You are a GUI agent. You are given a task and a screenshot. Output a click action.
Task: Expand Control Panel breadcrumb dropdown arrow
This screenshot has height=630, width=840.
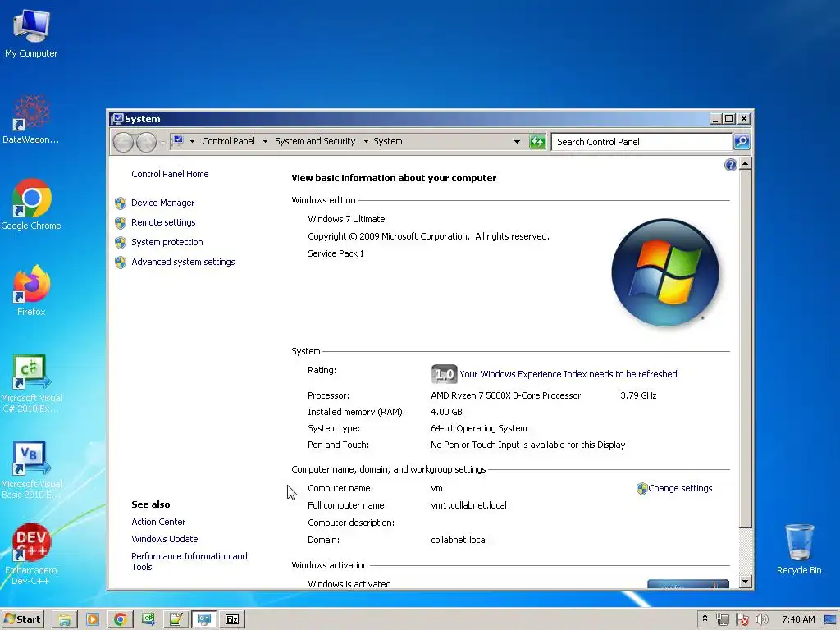click(x=265, y=141)
